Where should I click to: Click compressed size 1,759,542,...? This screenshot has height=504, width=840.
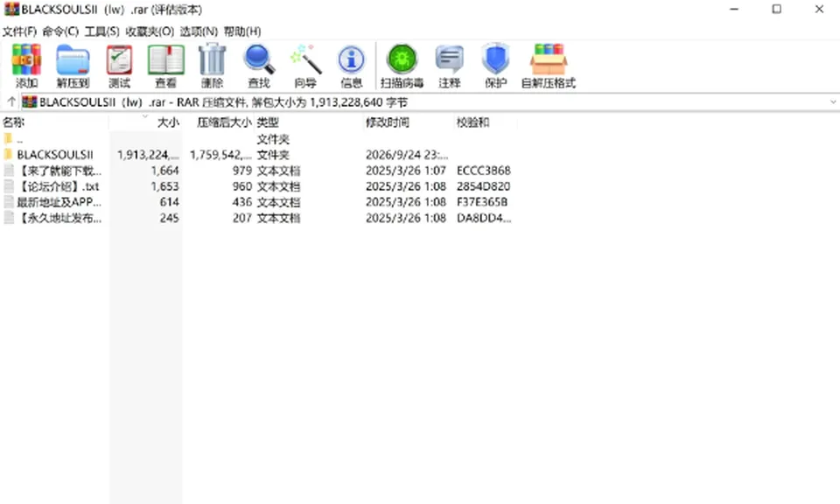[x=220, y=155]
